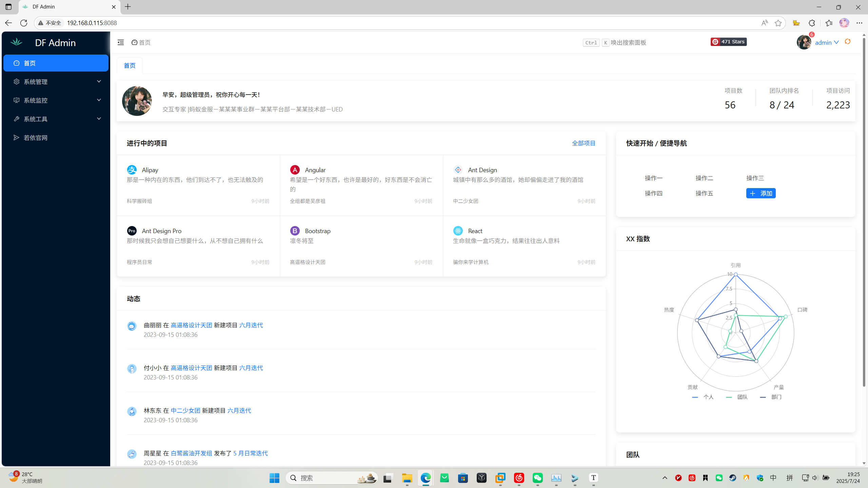Click the DF Admin browser tab
868x488 pixels.
coord(70,7)
